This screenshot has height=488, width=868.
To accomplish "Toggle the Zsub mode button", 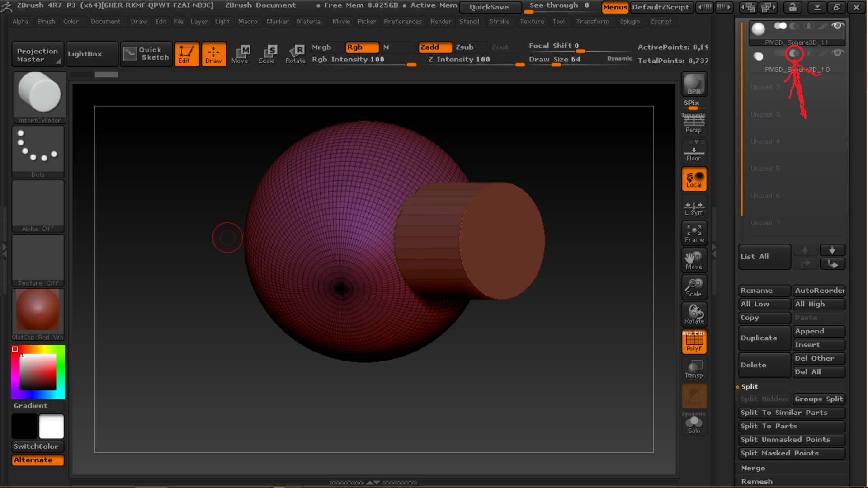I will [465, 47].
